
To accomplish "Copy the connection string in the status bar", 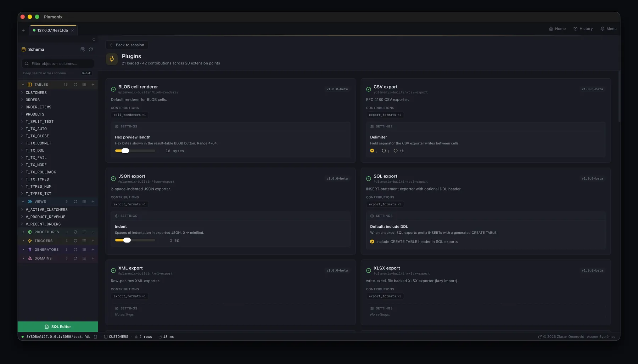I will pyautogui.click(x=95, y=337).
